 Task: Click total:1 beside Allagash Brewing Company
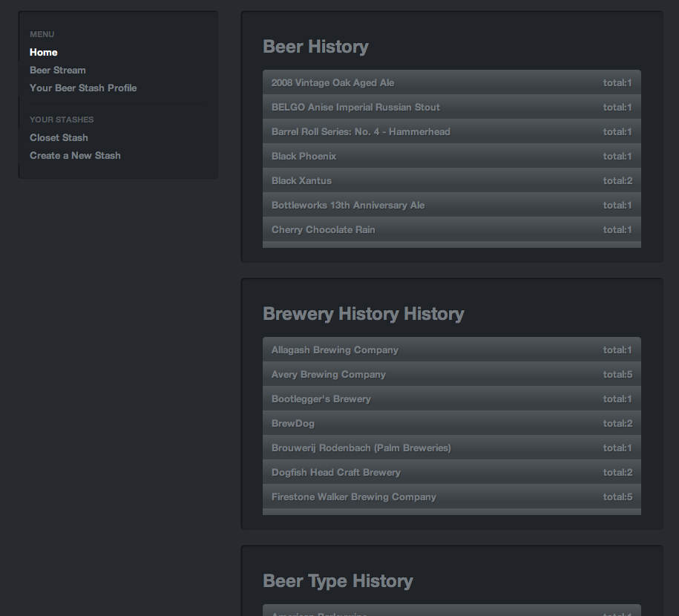click(617, 350)
